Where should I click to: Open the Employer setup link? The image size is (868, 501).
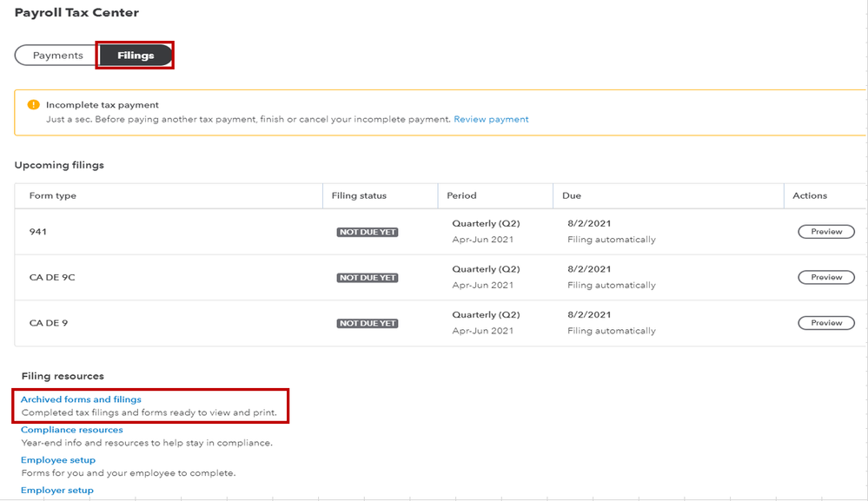(57, 491)
